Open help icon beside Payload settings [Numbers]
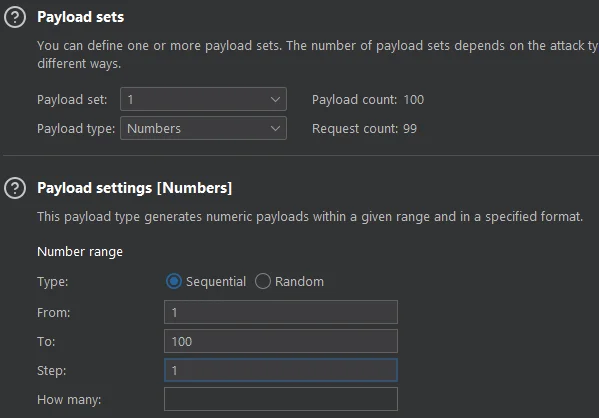The width and height of the screenshot is (599, 418). pyautogui.click(x=15, y=188)
